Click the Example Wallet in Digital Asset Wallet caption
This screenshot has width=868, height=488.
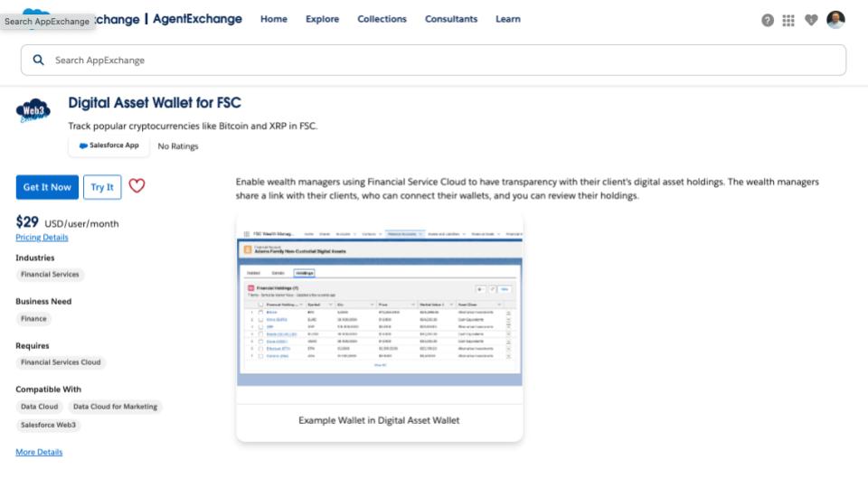(x=379, y=420)
